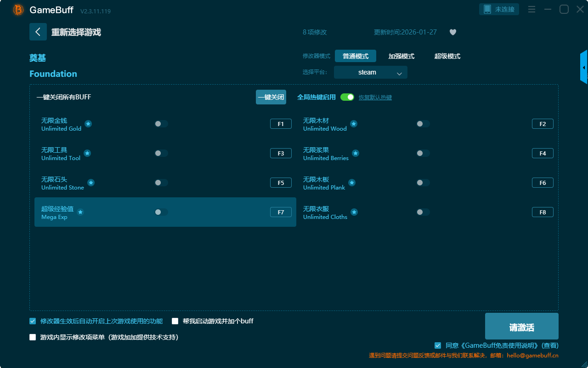
Task: Click the 请激活 activate button
Action: pyautogui.click(x=521, y=326)
